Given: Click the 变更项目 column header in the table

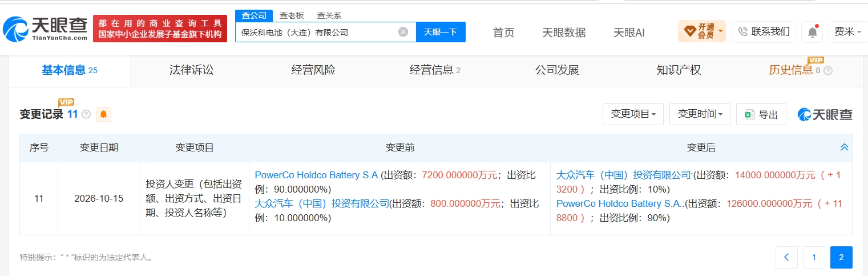Looking at the screenshot, I should 195,147.
